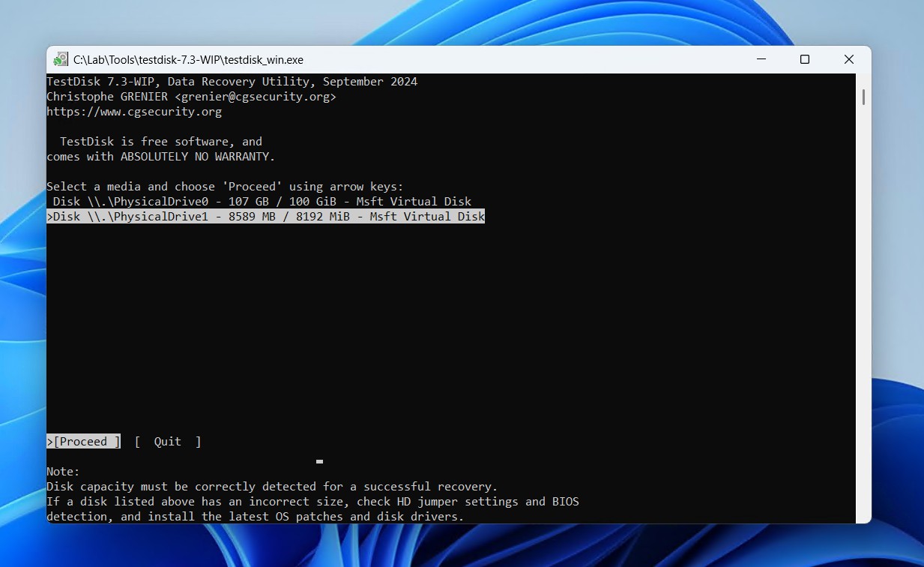Select Disk PhysicalDrive0 media entry
This screenshot has height=567, width=924.
262,201
